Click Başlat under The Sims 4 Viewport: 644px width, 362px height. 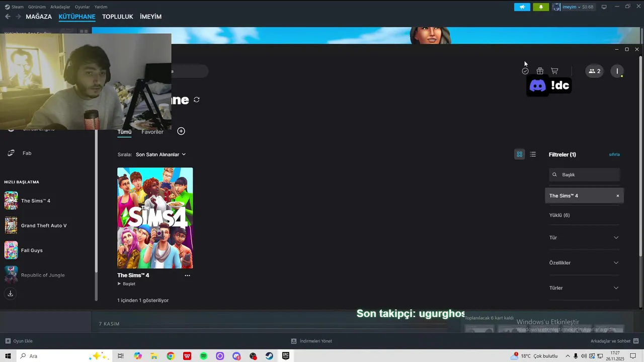pos(126,284)
